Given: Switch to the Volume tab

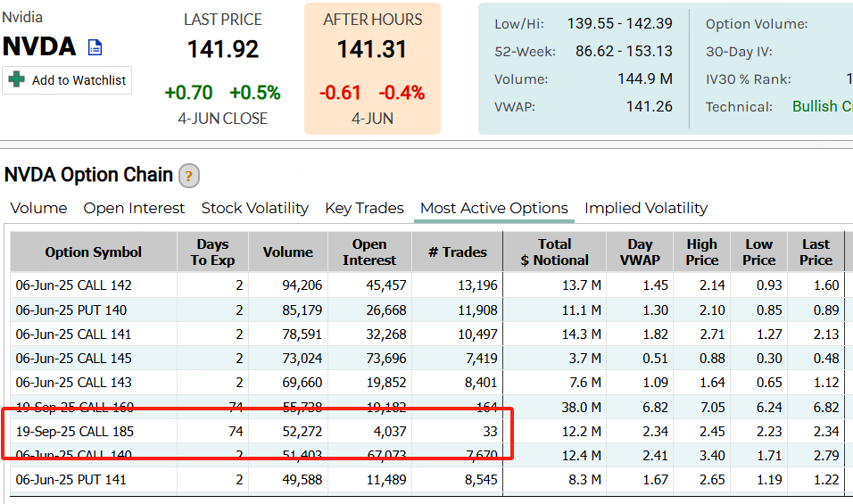Looking at the screenshot, I should (x=38, y=208).
